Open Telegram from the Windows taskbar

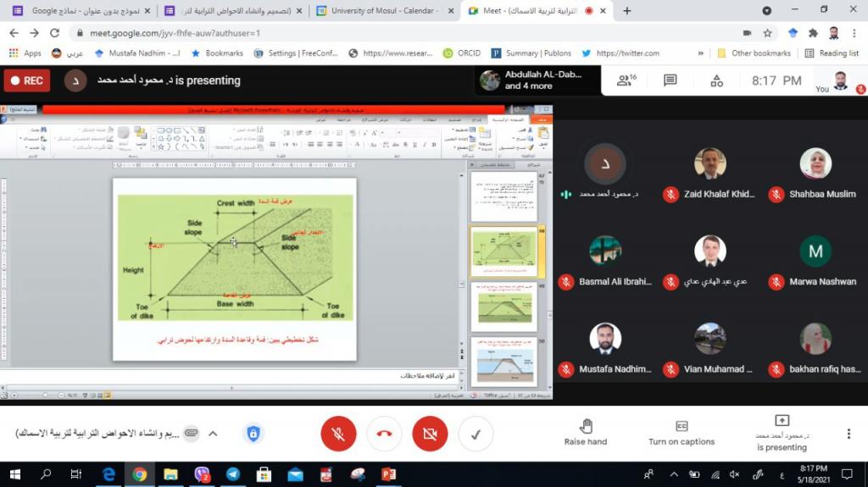(232, 474)
